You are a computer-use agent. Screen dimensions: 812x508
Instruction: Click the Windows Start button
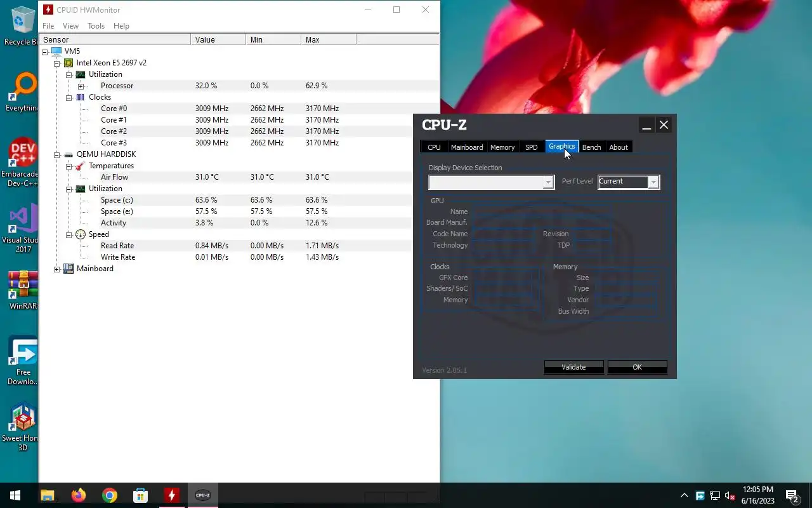tap(15, 495)
